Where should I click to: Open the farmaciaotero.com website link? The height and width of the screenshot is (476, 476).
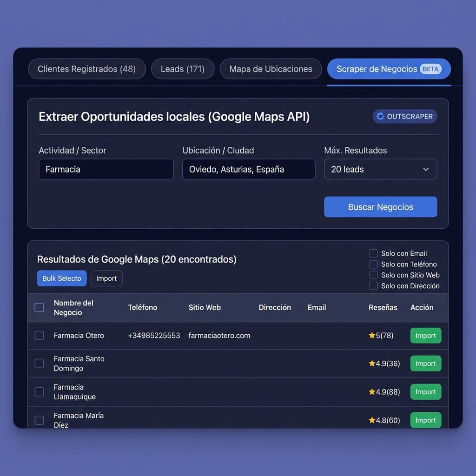[219, 336]
